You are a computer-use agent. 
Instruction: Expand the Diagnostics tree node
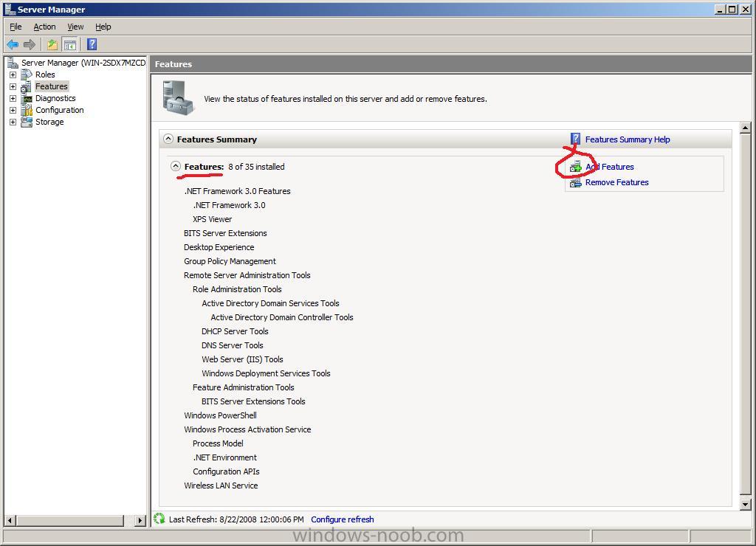pos(13,98)
